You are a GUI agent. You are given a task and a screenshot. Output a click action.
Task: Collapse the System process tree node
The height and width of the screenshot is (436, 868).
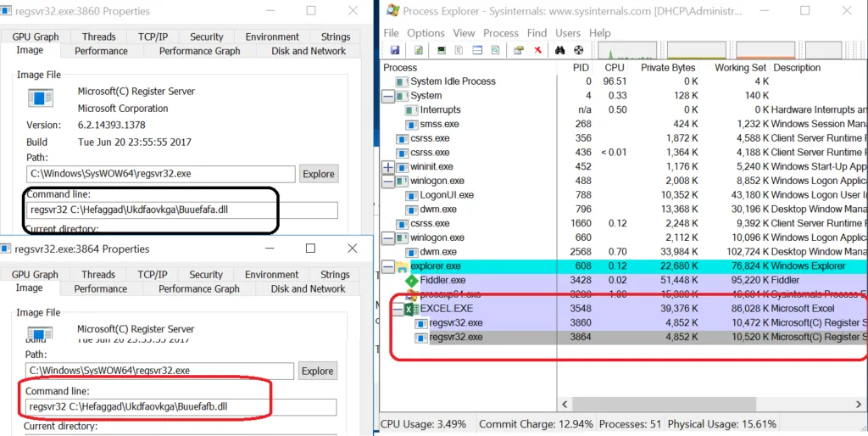click(x=388, y=96)
